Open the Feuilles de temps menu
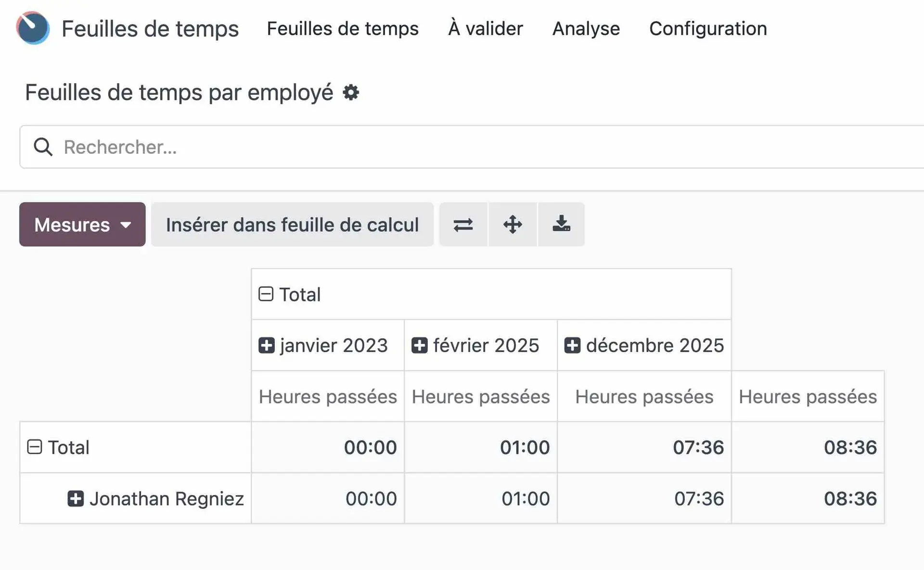Image resolution: width=924 pixels, height=570 pixels. tap(343, 28)
